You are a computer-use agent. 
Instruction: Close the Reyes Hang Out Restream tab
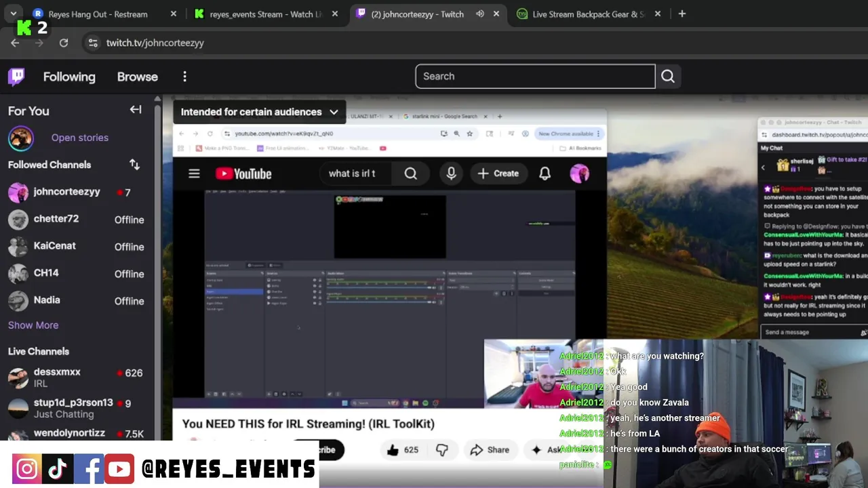(x=174, y=14)
